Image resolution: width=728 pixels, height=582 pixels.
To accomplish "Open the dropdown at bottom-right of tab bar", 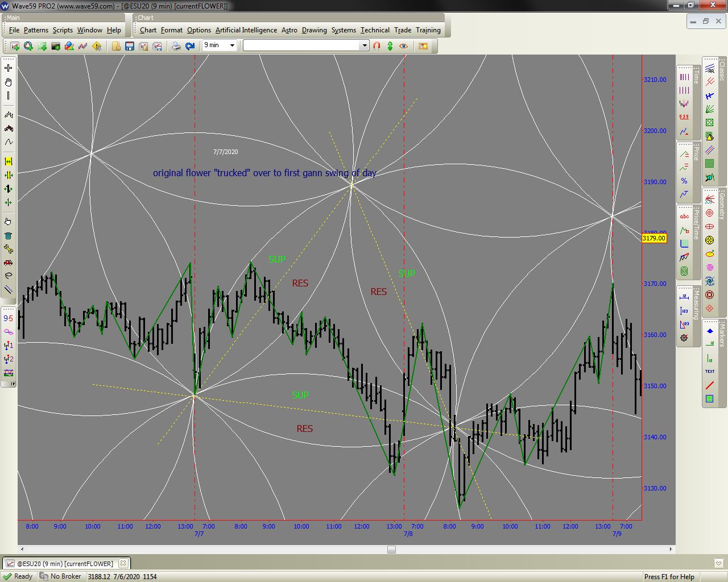I will pyautogui.click(x=718, y=563).
